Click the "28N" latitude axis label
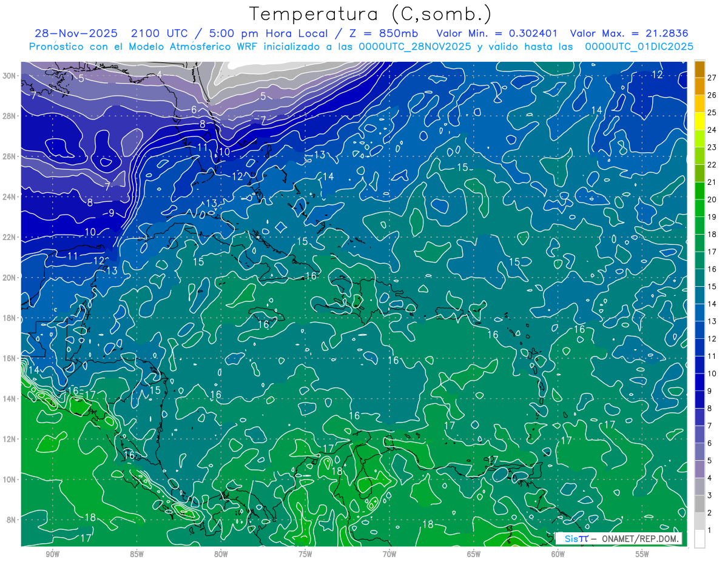The width and height of the screenshot is (728, 562). coord(10,116)
